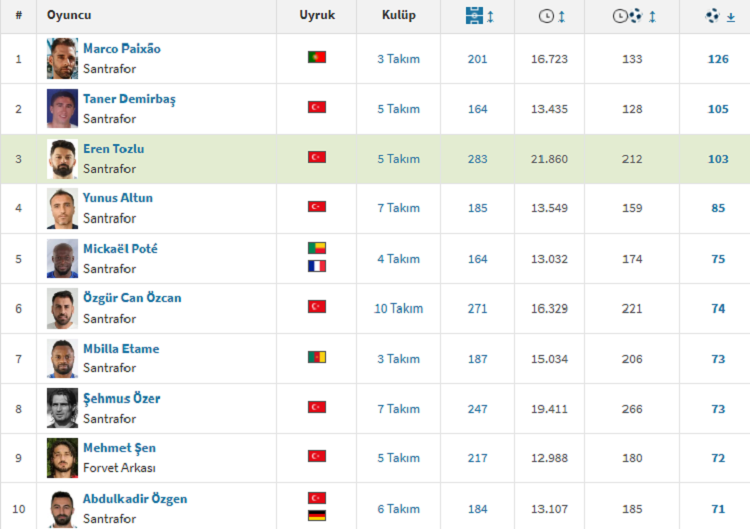This screenshot has width=750, height=529.
Task: Open Taner Demirbaş player photo
Action: 62,108
